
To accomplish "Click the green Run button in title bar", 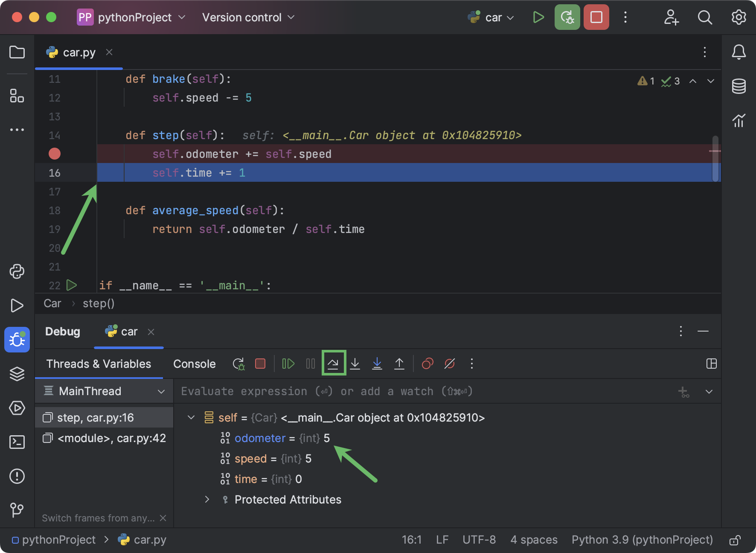I will 538,17.
